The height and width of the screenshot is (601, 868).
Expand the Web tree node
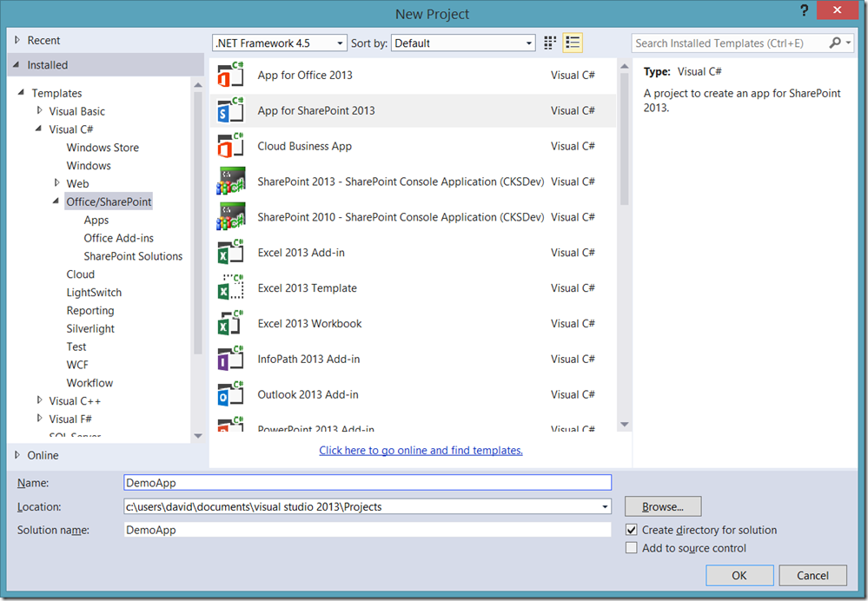click(x=56, y=183)
